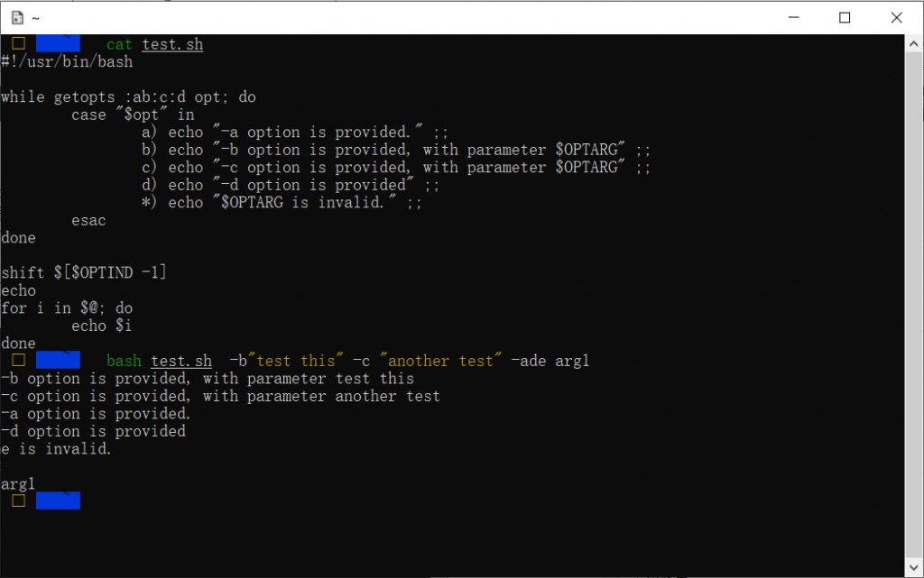The width and height of the screenshot is (924, 578).
Task: Minimize the terminal window
Action: [794, 18]
